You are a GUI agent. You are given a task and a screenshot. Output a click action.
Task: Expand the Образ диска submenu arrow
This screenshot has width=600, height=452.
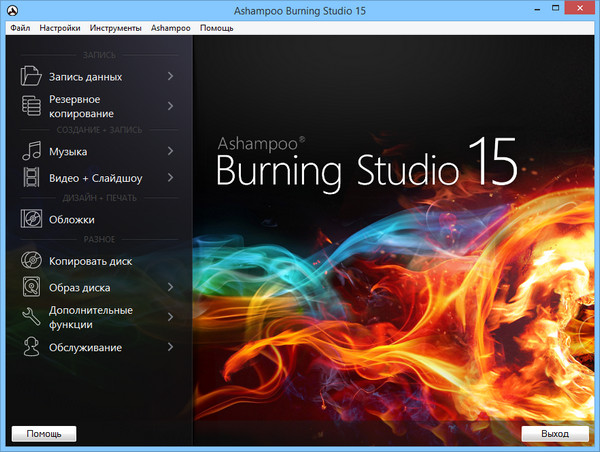point(170,288)
